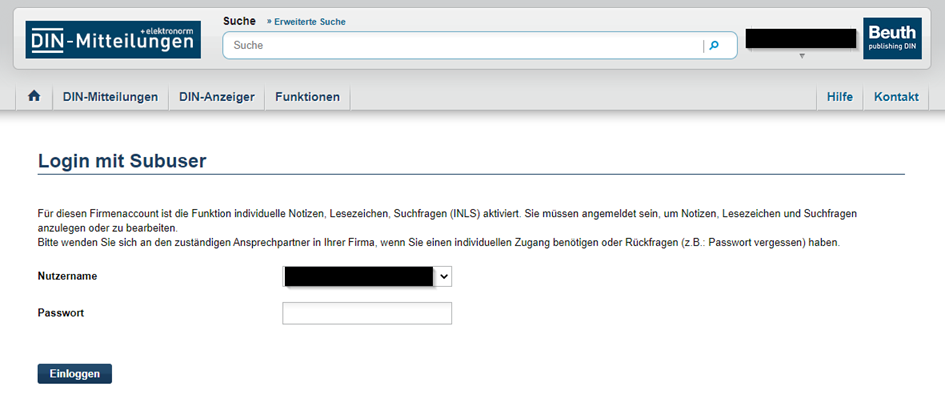Open the Hilfe page
This screenshot has width=945, height=411.
tap(840, 97)
